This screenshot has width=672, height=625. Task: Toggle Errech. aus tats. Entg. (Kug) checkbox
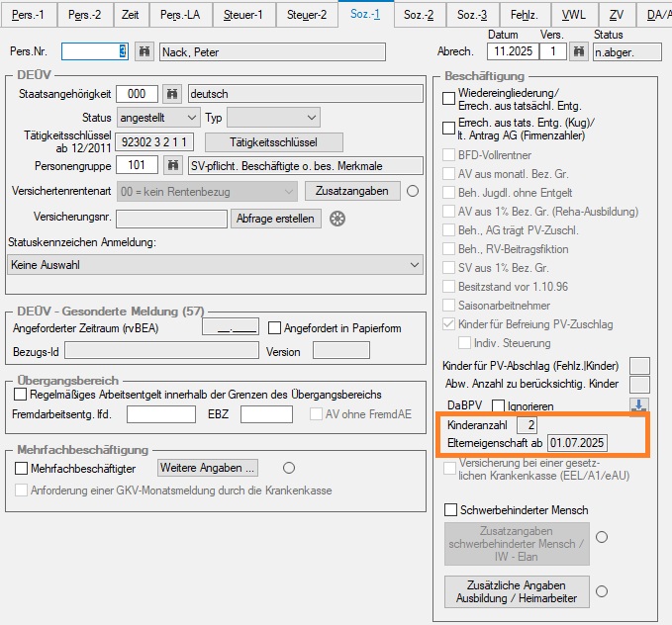pos(448,129)
